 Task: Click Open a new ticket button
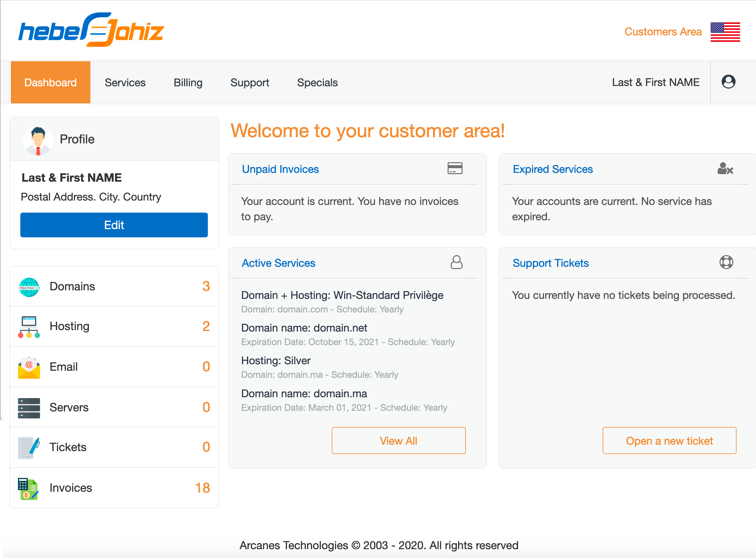(x=669, y=441)
